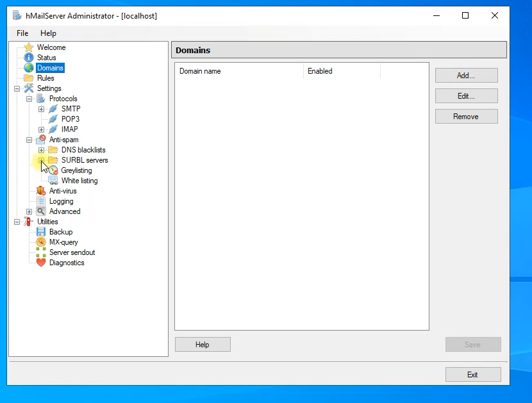Open the Server sendout label

(72, 252)
